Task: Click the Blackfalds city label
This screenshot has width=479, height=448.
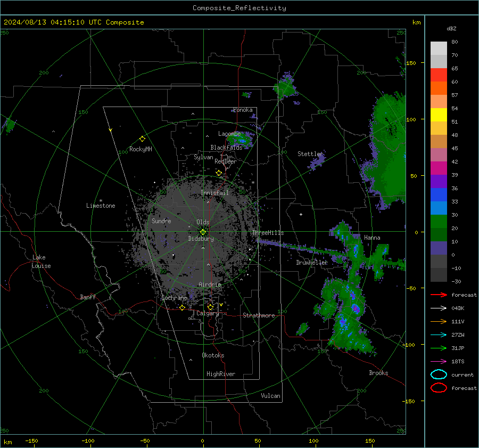Action: (x=226, y=148)
